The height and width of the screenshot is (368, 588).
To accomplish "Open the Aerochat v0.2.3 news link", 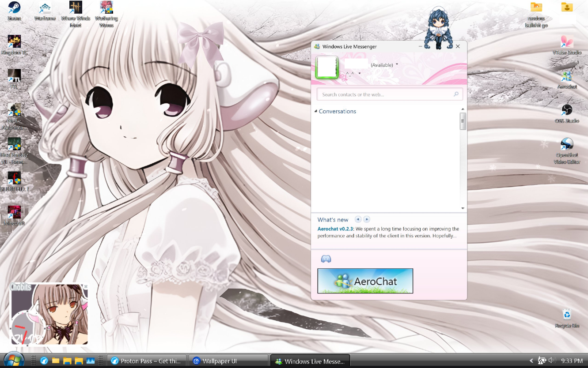I will pyautogui.click(x=336, y=229).
